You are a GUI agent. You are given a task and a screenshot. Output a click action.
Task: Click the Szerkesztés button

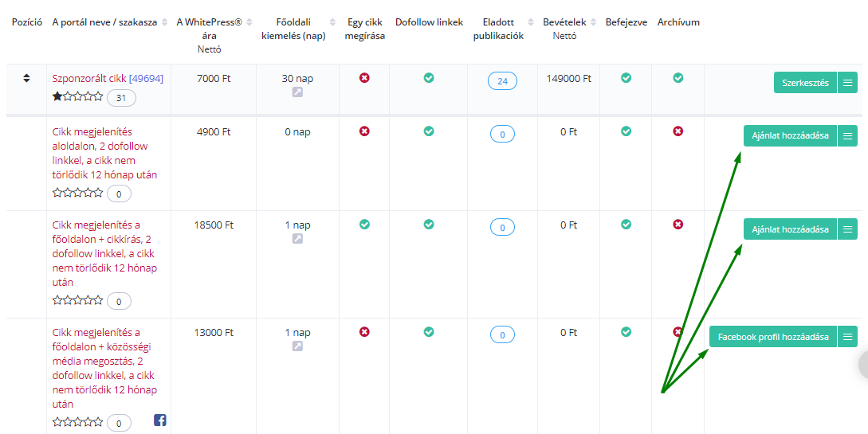click(806, 82)
